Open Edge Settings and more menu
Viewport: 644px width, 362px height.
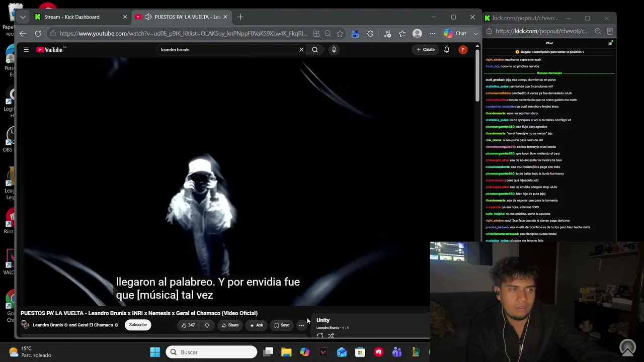pyautogui.click(x=432, y=34)
